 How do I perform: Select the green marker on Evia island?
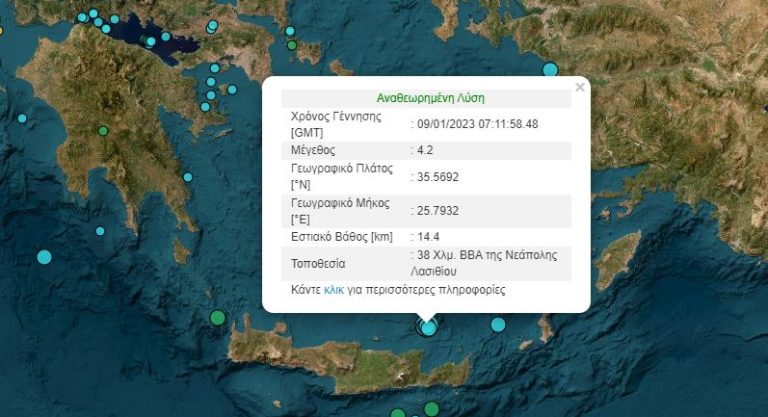click(x=292, y=45)
